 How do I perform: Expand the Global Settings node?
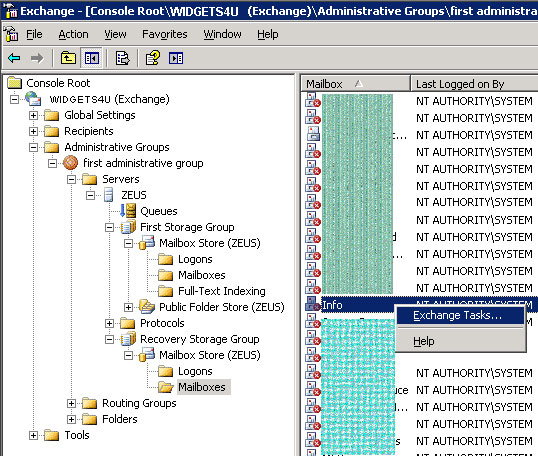pos(33,115)
